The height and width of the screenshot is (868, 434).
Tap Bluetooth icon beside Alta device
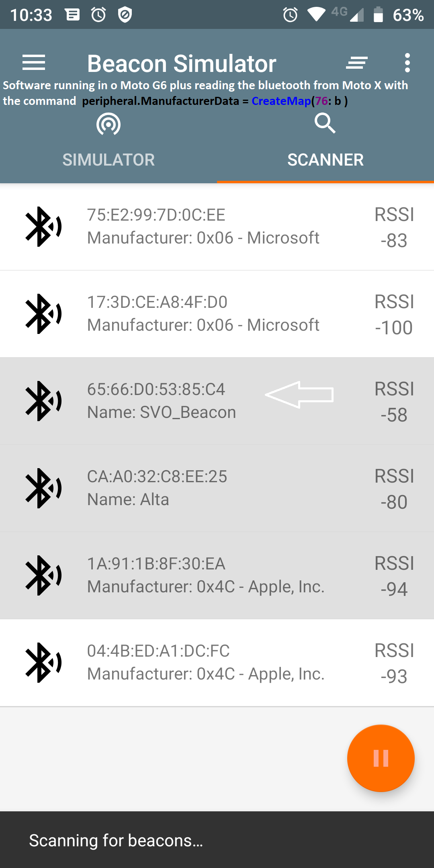[x=43, y=488]
